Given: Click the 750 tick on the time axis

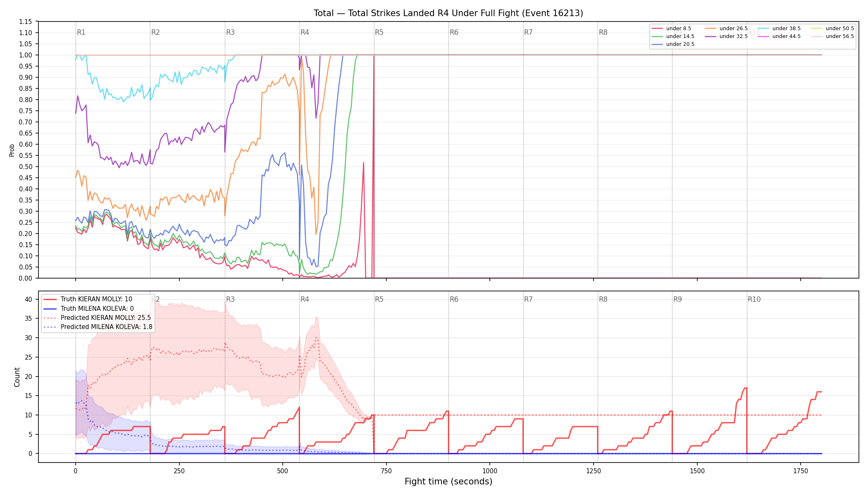Looking at the screenshot, I should pos(386,471).
